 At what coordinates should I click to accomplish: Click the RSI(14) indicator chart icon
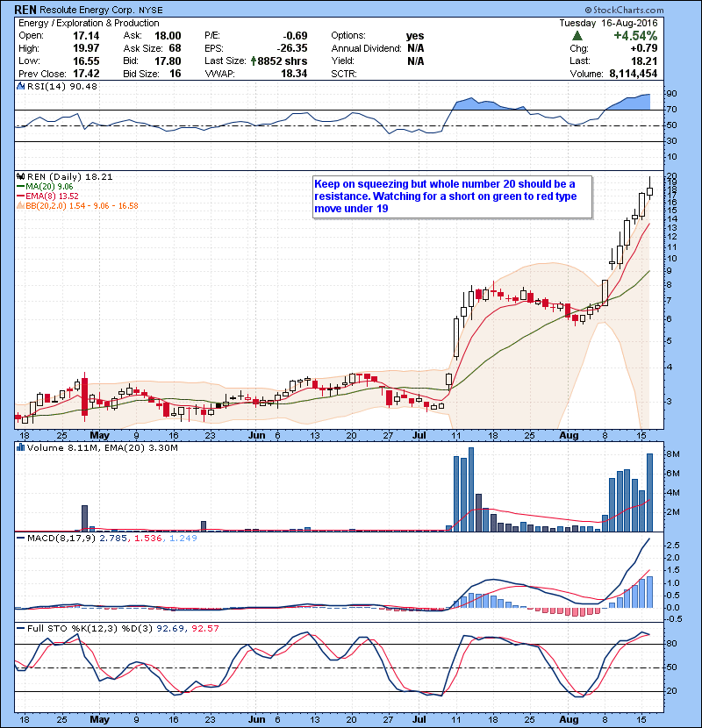20,86
